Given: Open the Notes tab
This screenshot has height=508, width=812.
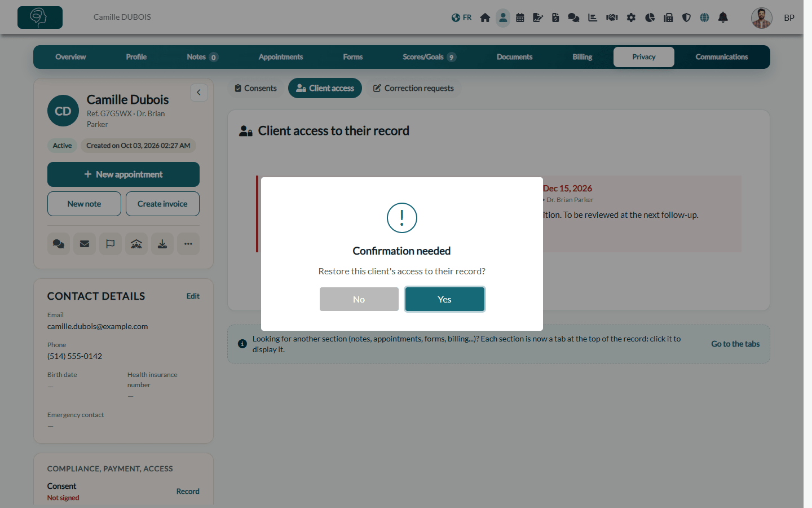Looking at the screenshot, I should click(x=202, y=57).
